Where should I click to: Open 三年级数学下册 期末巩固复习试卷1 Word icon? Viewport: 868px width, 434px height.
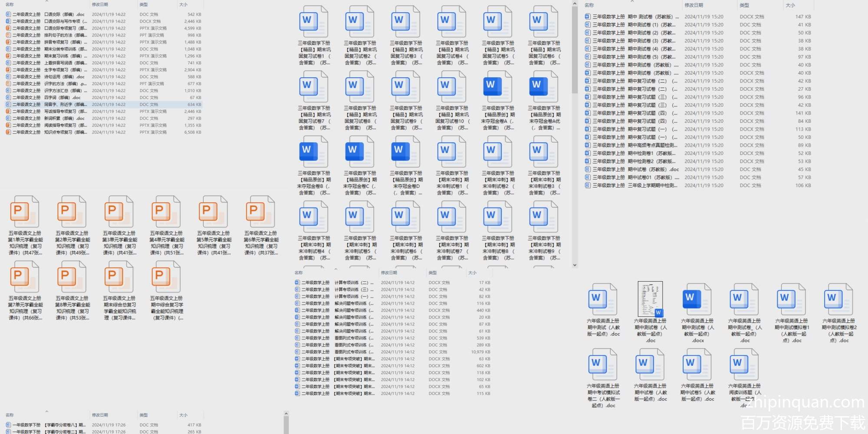[313, 22]
